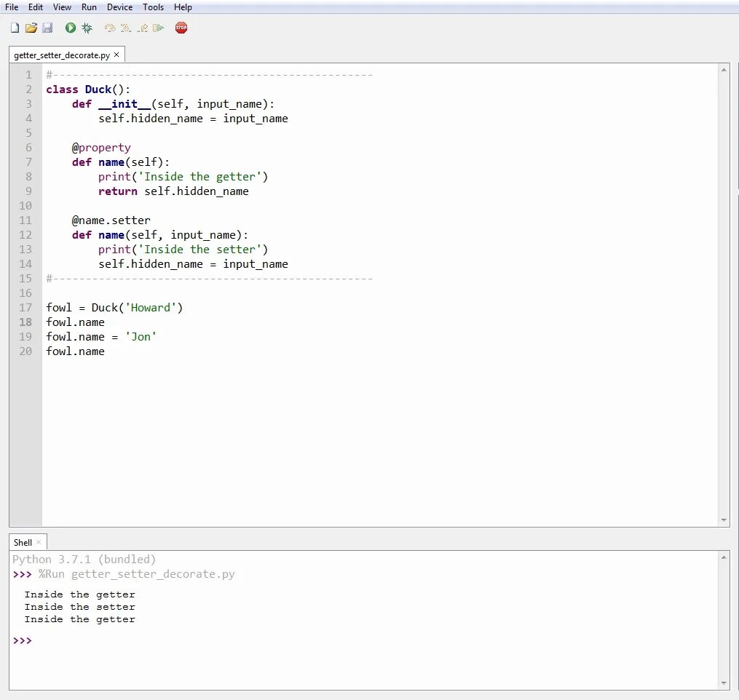Click line number 1 in the gutter
Viewport: 739px width, 700px height.
(x=28, y=75)
